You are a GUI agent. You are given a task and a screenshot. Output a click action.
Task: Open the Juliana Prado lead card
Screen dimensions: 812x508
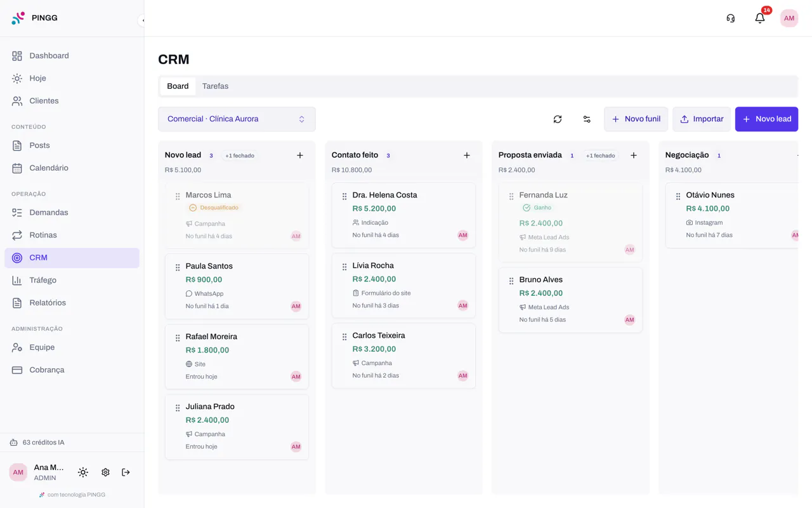(x=237, y=427)
